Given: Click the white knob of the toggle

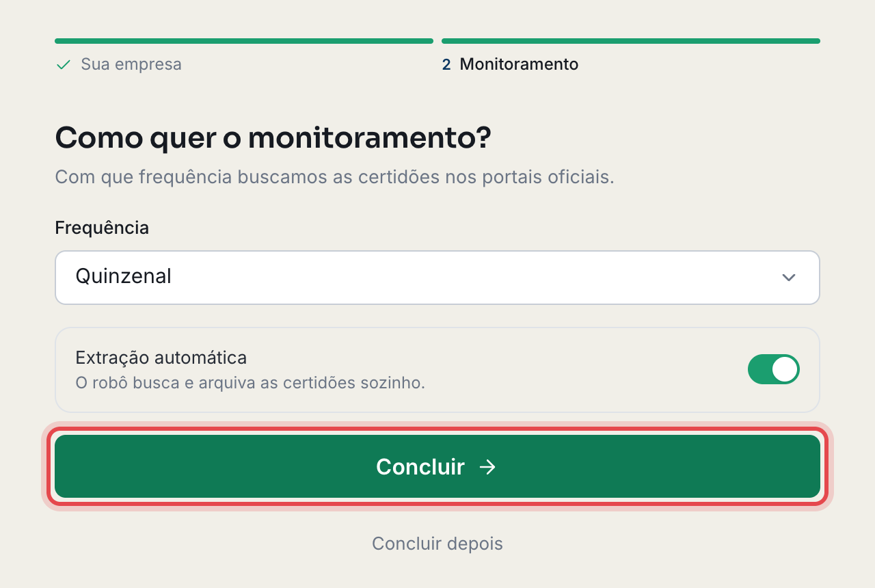Looking at the screenshot, I should [785, 369].
